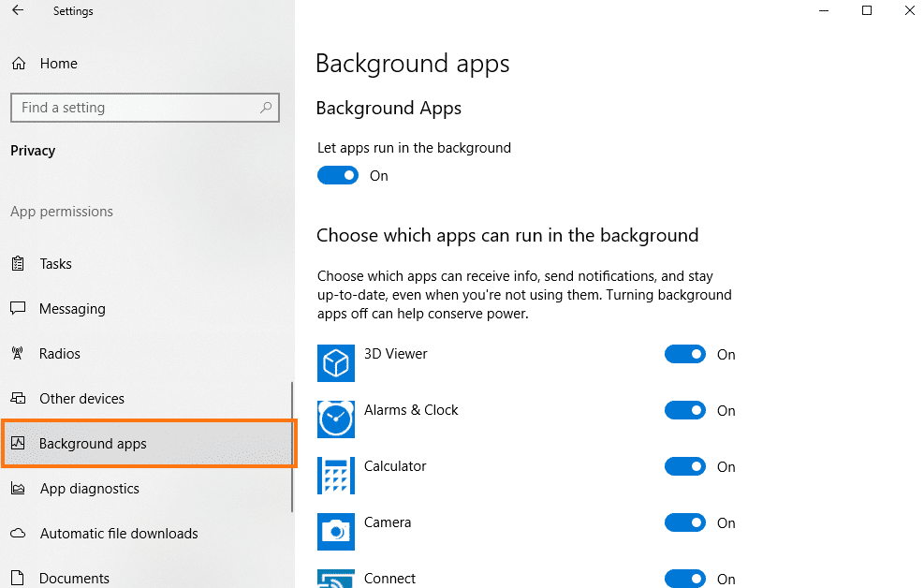
Task: Click the Alarms & Clock app icon
Action: tap(336, 419)
